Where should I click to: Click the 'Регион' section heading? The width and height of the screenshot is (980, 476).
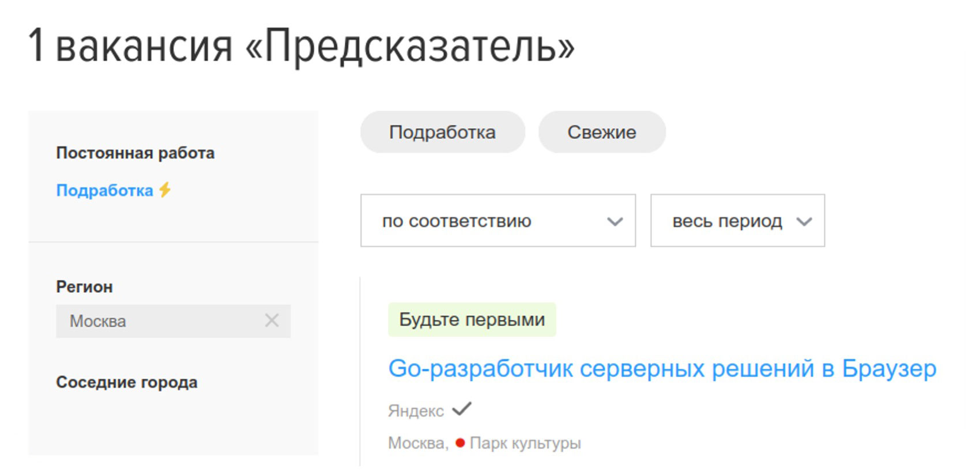(x=84, y=286)
